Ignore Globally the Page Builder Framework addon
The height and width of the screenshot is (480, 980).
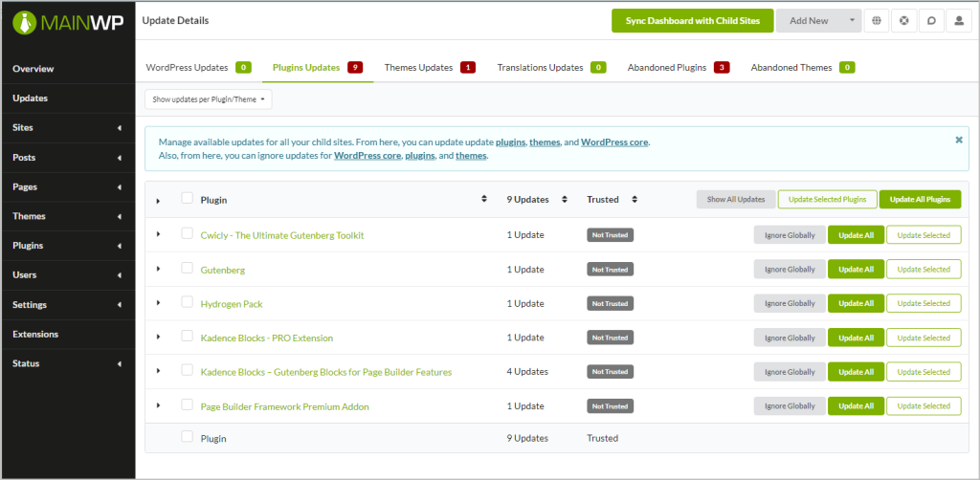788,406
